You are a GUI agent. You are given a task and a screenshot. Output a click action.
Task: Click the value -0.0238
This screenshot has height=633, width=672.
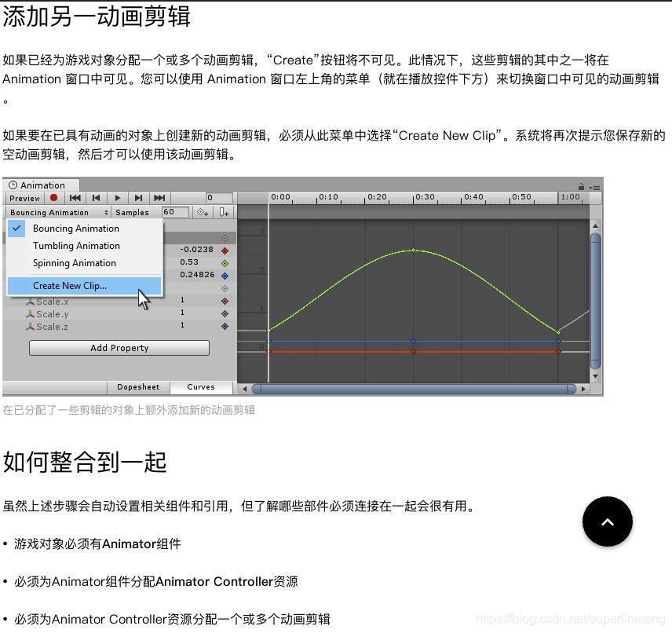(x=196, y=250)
